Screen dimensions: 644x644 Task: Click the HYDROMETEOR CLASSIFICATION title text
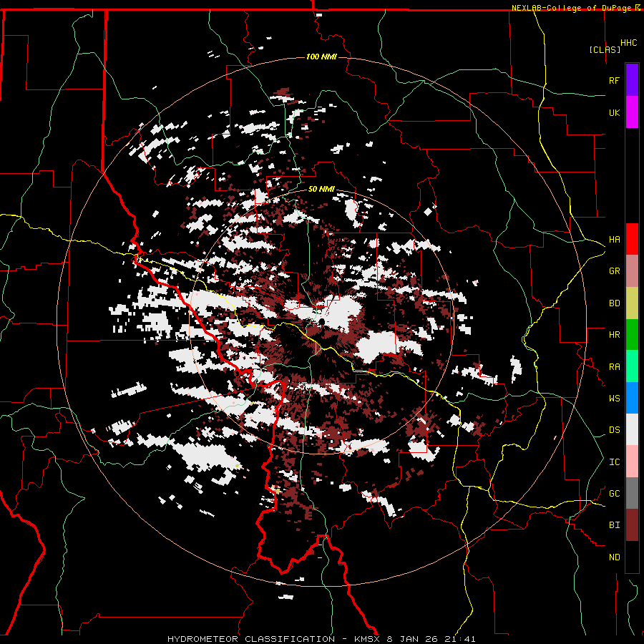(x=251, y=639)
